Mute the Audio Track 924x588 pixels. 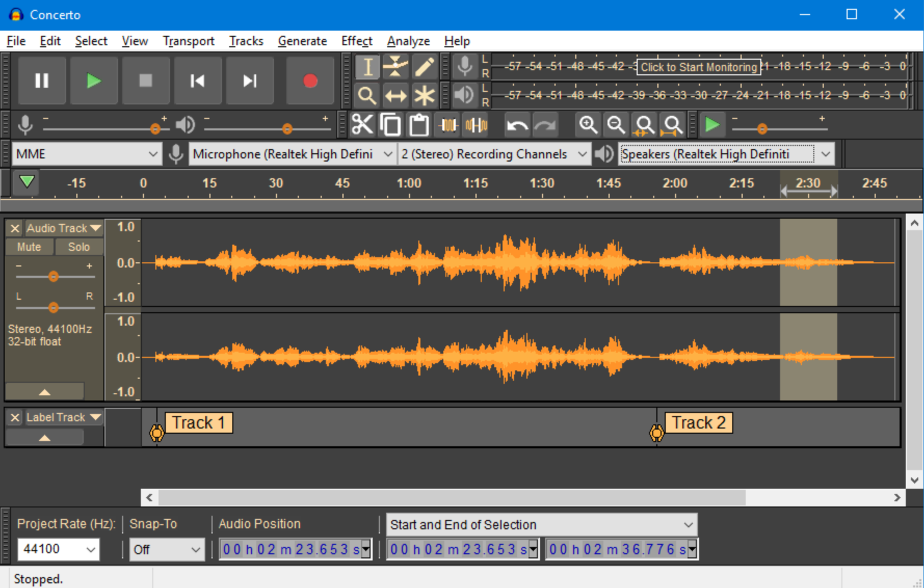pyautogui.click(x=29, y=247)
